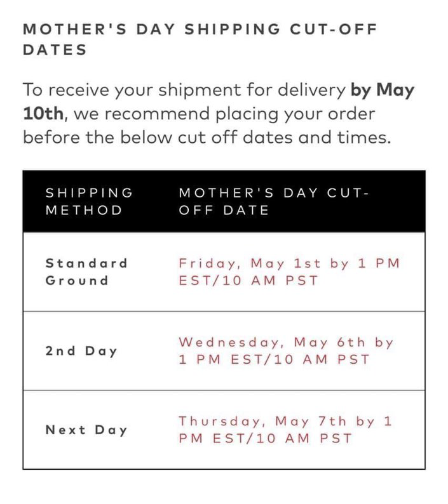
Task: Click the Standard Ground shipping method cell
Action: (86, 272)
